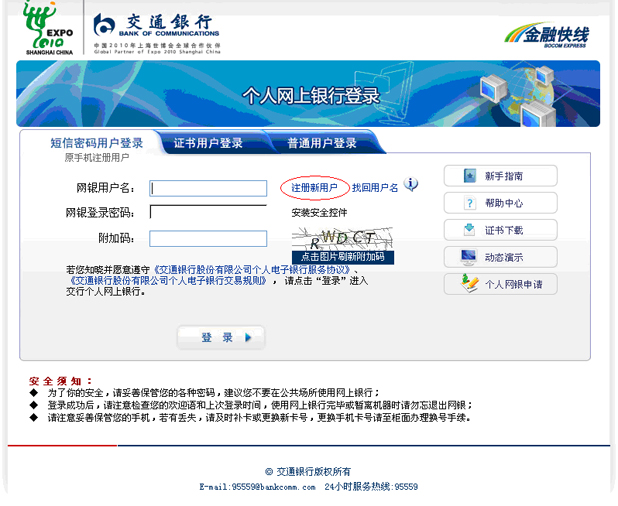The height and width of the screenshot is (506, 618).
Task: Open the 个人电子银行服务协议 link
Action: pos(252,270)
